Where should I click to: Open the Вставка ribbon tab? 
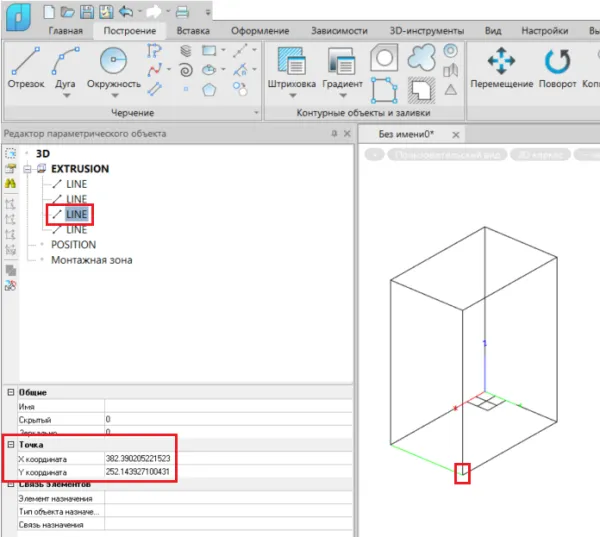point(193,31)
